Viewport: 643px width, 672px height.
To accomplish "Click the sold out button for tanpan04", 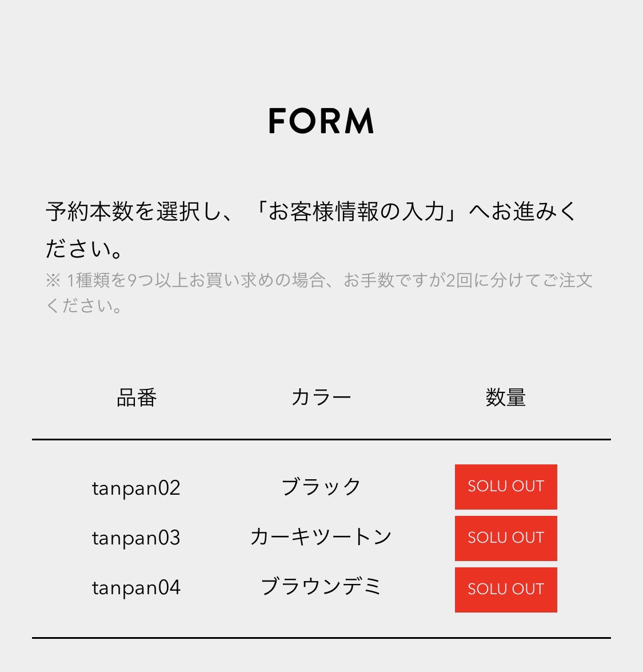I will click(506, 590).
